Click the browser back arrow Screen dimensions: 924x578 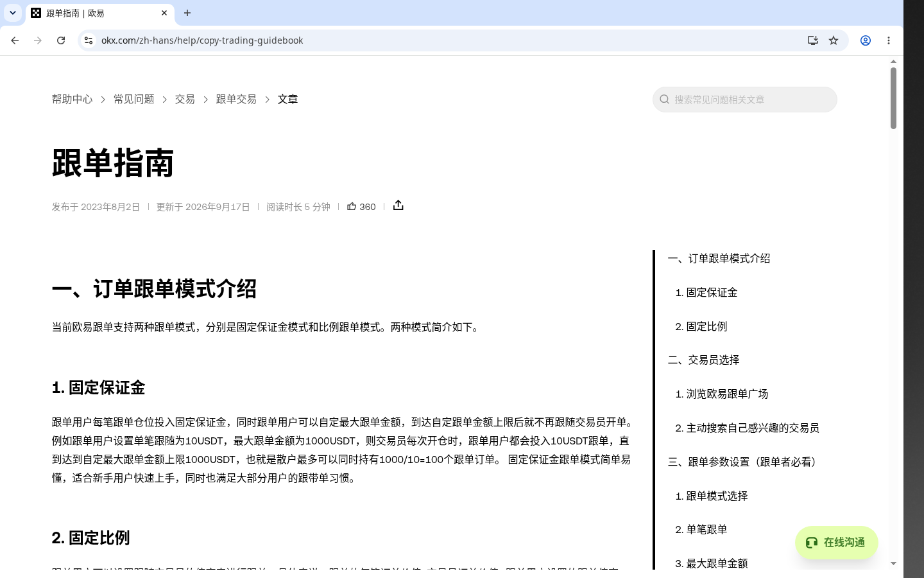point(15,40)
